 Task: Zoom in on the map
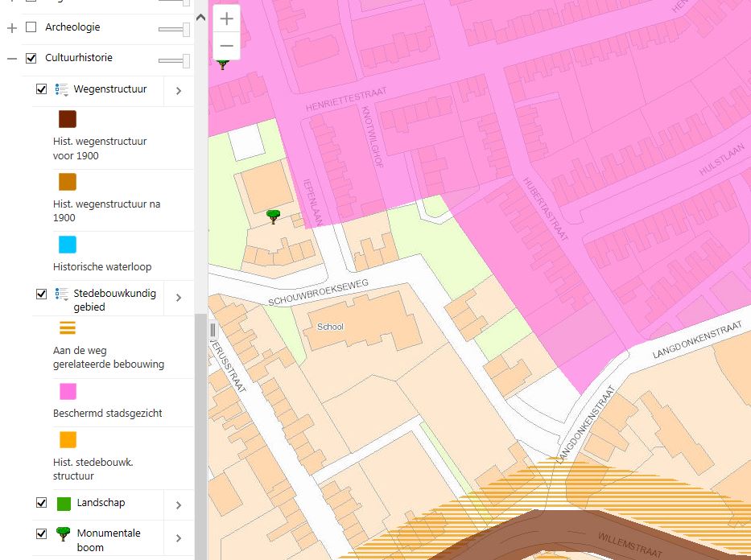pos(226,19)
